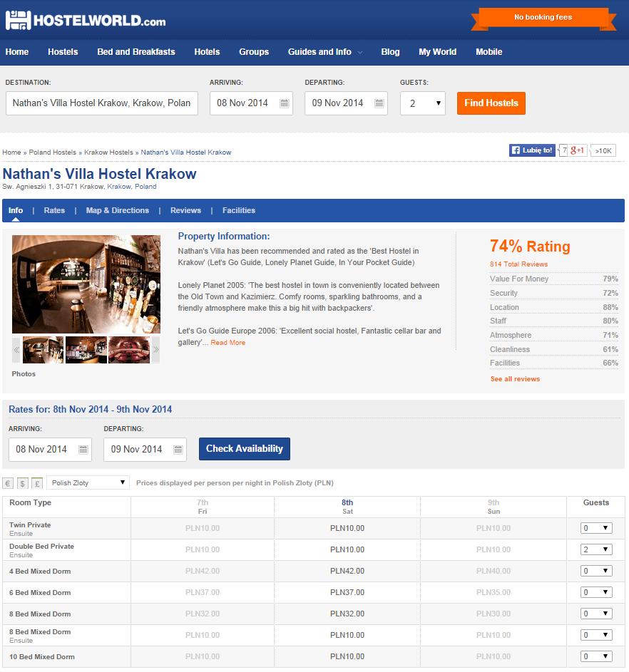The height and width of the screenshot is (672, 629).
Task: Open the Polish Zloty currency dropdown
Action: (x=88, y=483)
